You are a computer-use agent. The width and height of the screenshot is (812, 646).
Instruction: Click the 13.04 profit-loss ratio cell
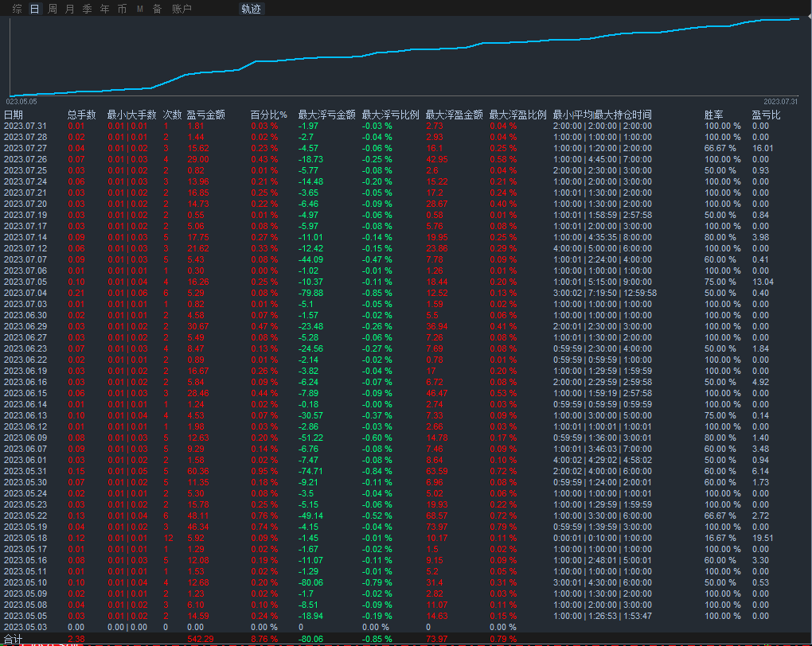[763, 282]
